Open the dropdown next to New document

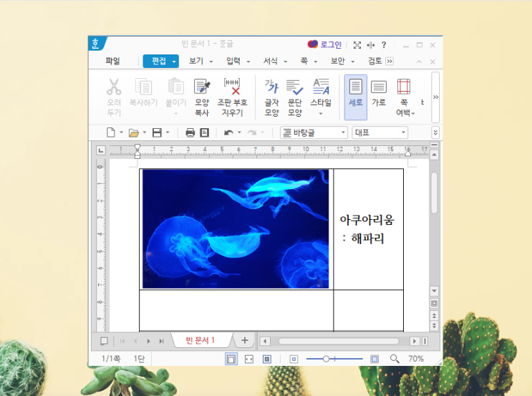[x=121, y=132]
